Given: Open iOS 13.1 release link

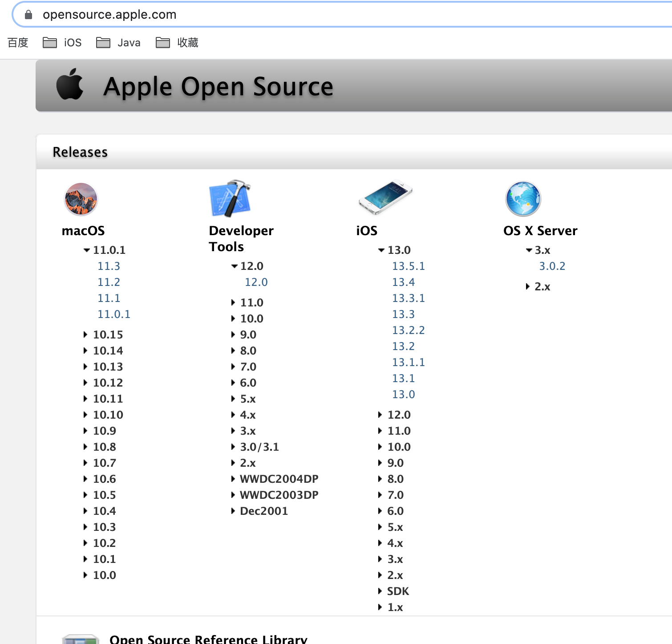Looking at the screenshot, I should tap(404, 378).
